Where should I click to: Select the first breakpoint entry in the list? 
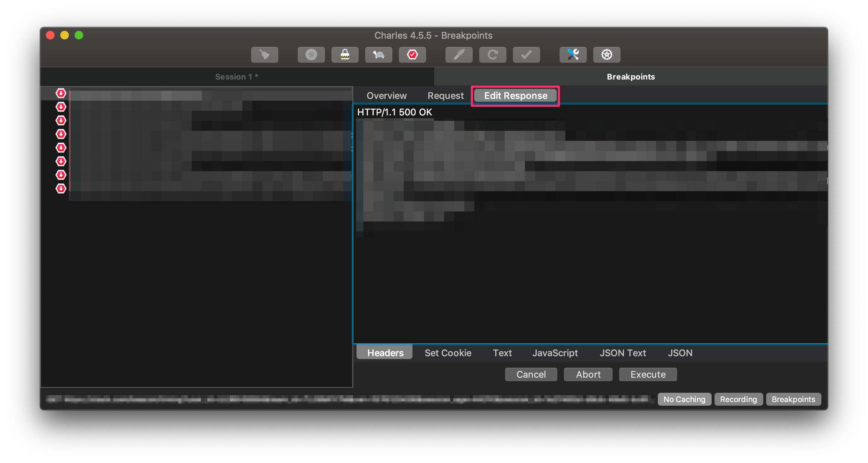pyautogui.click(x=197, y=94)
